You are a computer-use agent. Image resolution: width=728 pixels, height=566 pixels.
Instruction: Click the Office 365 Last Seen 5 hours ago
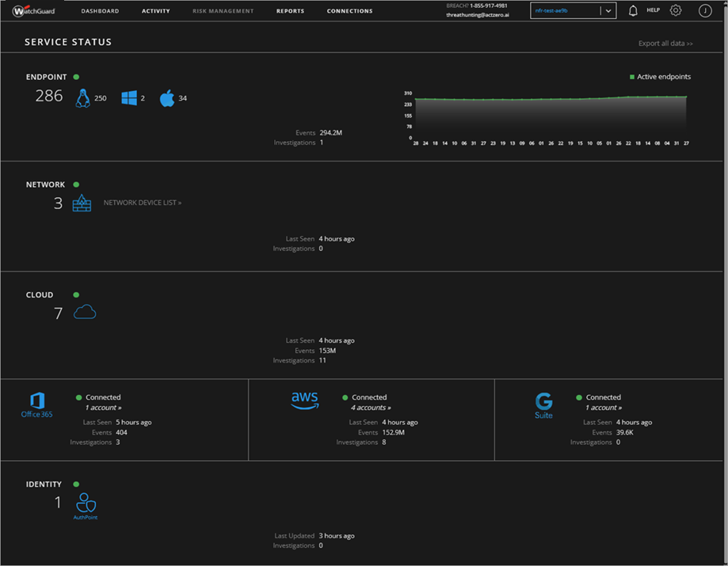134,423
